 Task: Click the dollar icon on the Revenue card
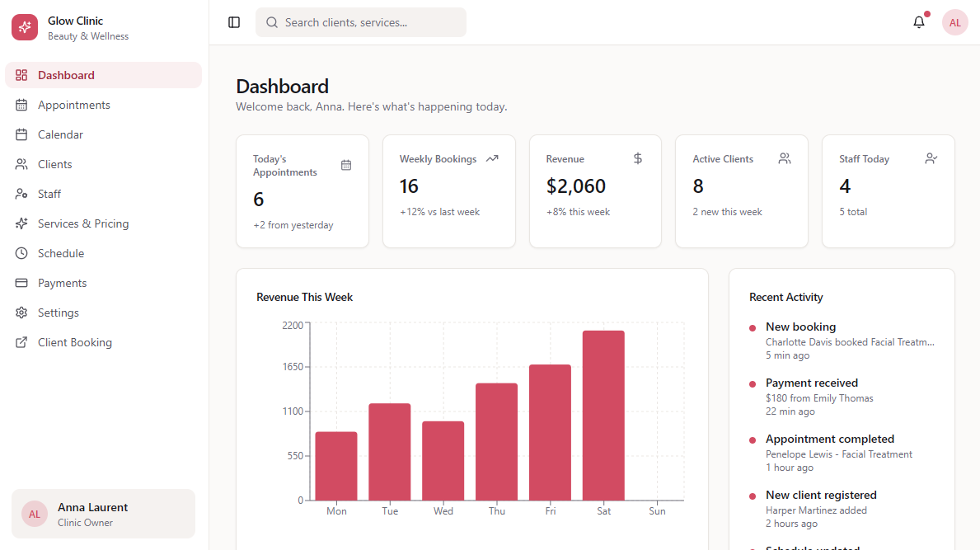click(637, 158)
